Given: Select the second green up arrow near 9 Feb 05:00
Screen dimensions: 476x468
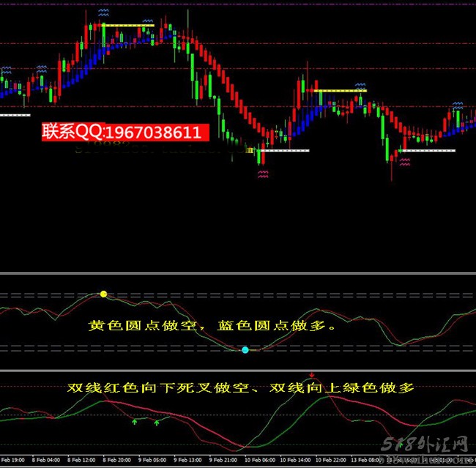Looking at the screenshot, I should pos(157,423).
